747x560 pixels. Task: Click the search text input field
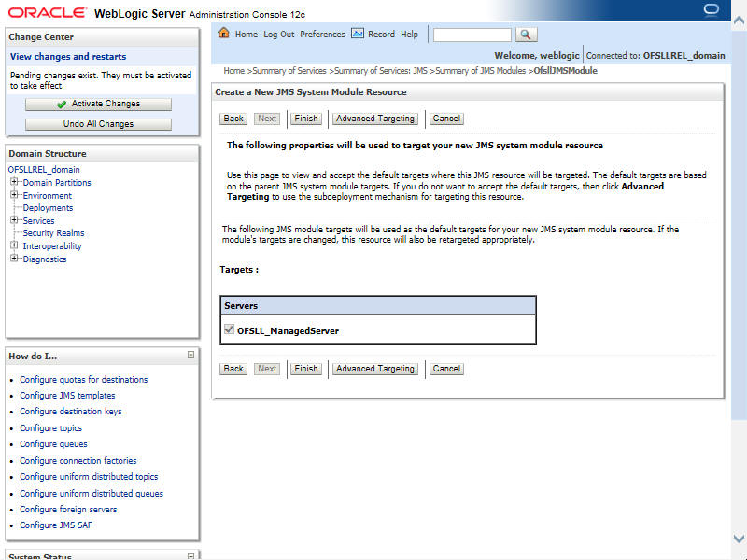[472, 35]
